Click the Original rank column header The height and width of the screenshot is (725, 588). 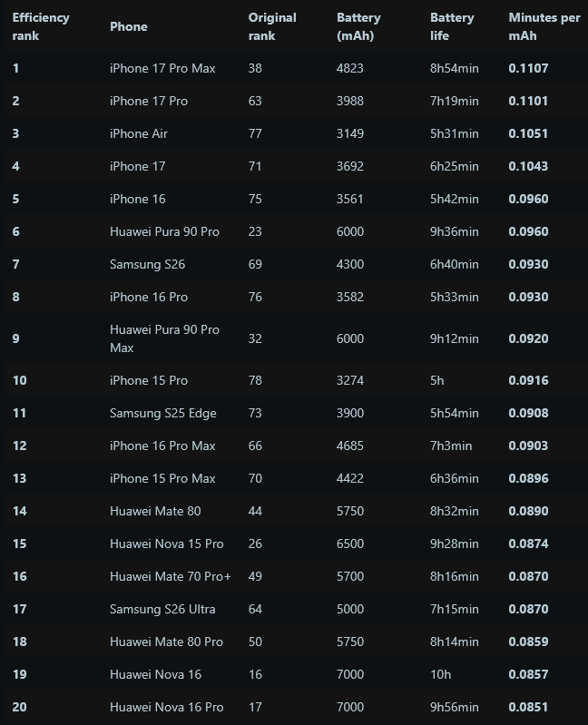[272, 26]
